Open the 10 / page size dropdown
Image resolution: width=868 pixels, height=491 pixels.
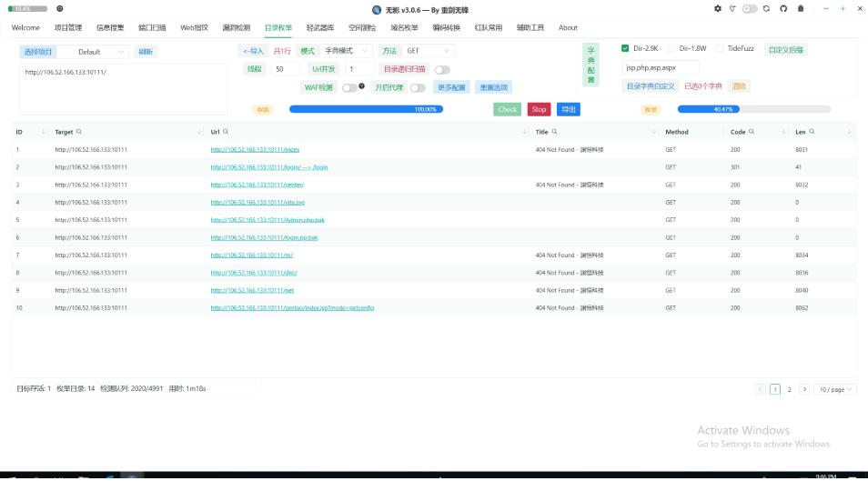click(834, 389)
